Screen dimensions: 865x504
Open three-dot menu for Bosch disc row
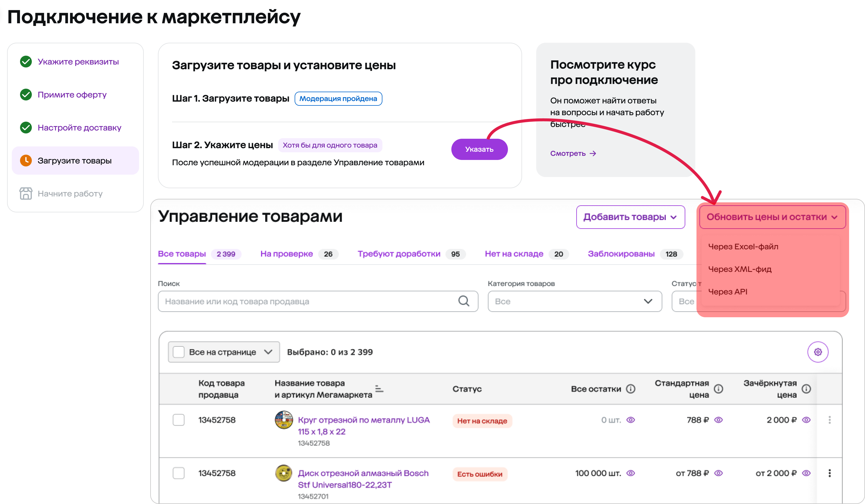[830, 473]
